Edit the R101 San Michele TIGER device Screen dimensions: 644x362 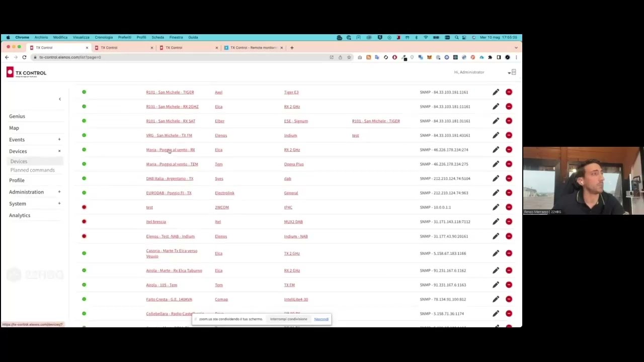[496, 92]
